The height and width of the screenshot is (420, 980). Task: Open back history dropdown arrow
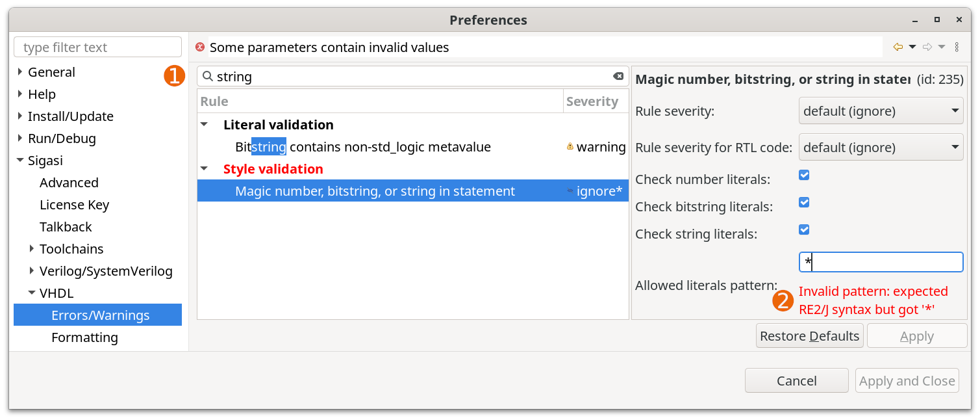[912, 47]
